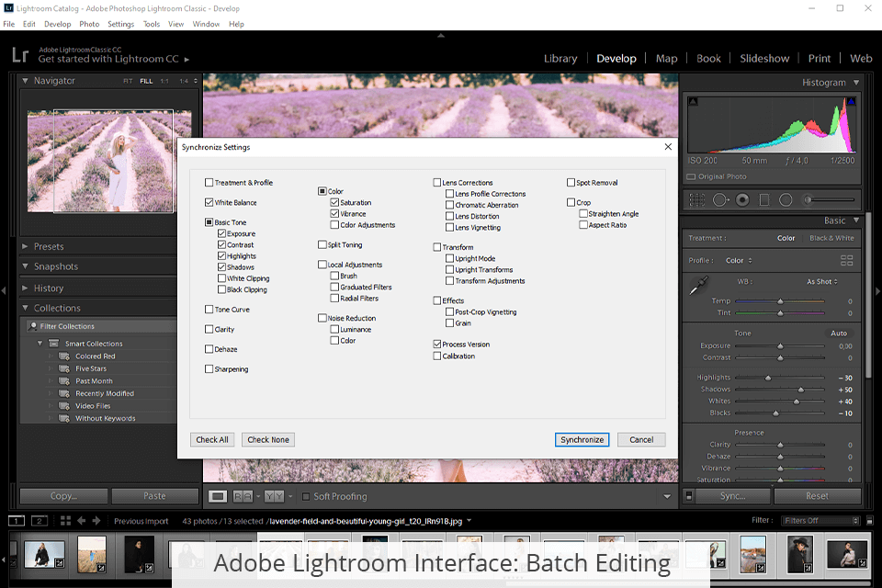Click the Check All button
The image size is (882, 588).
[212, 439]
